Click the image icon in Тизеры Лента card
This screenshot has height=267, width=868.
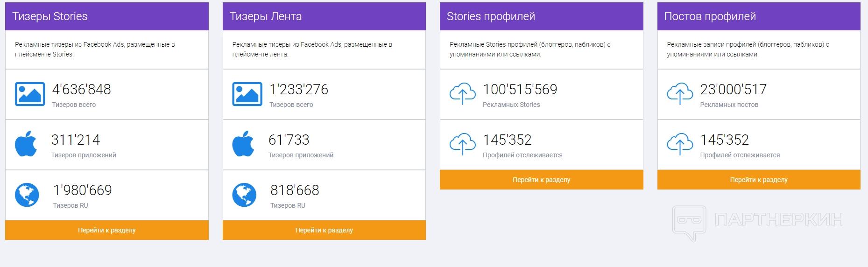247,94
